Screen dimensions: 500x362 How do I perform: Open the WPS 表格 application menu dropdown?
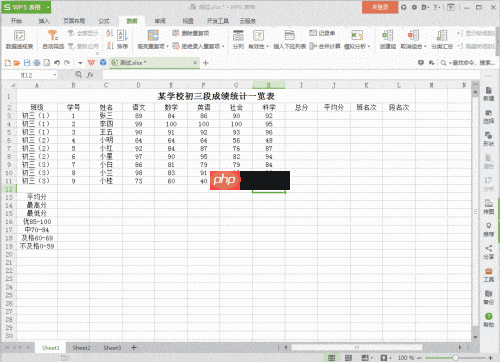48,7
